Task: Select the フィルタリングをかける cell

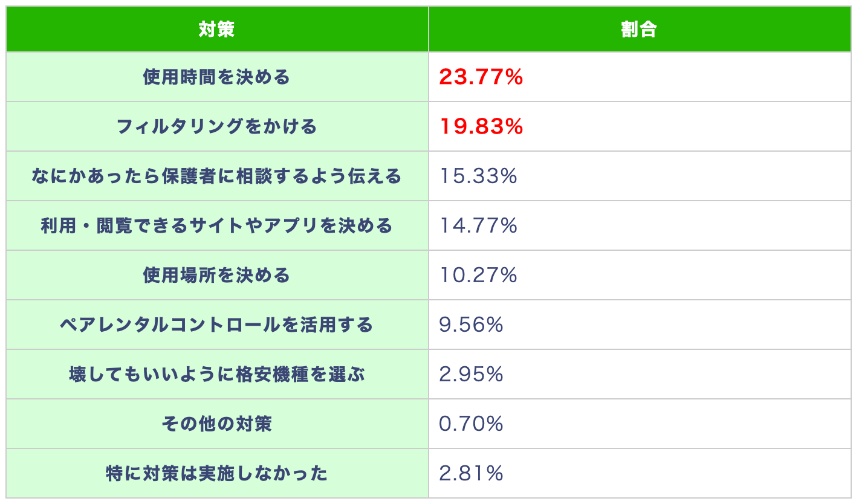Action: 216,127
